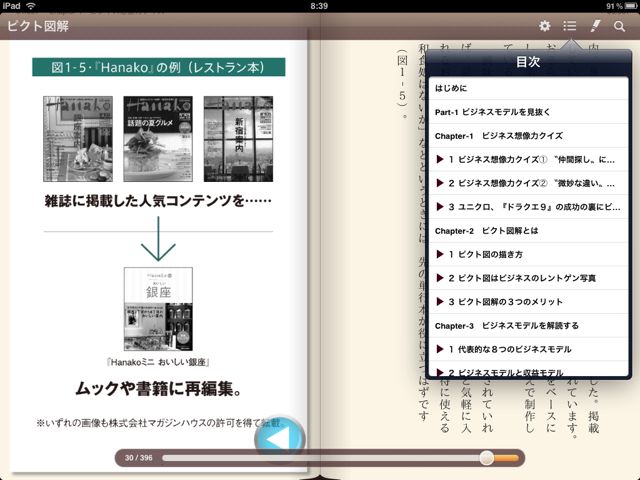Open the settings gear icon
The width and height of the screenshot is (640, 480).
544,27
